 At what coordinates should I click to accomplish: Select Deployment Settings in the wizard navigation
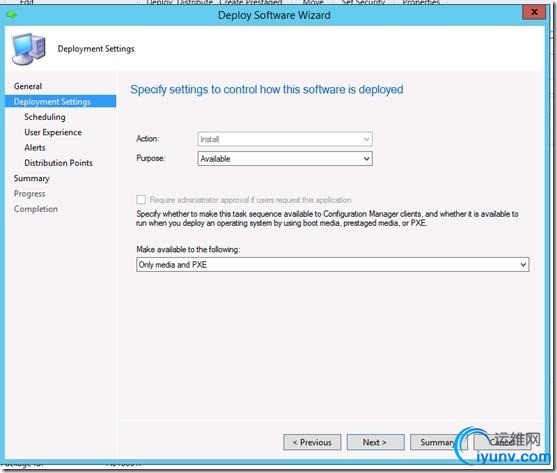point(60,102)
